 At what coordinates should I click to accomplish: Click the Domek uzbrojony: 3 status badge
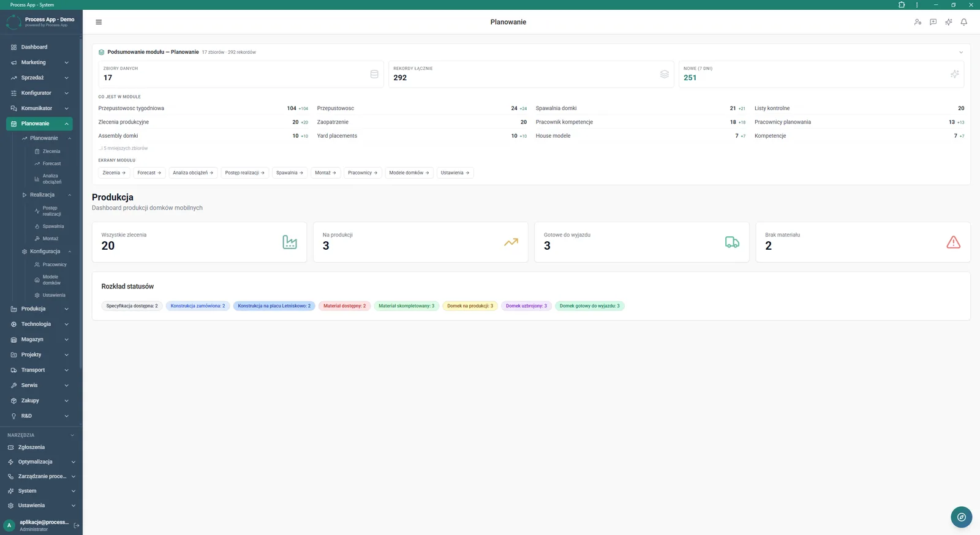click(526, 306)
